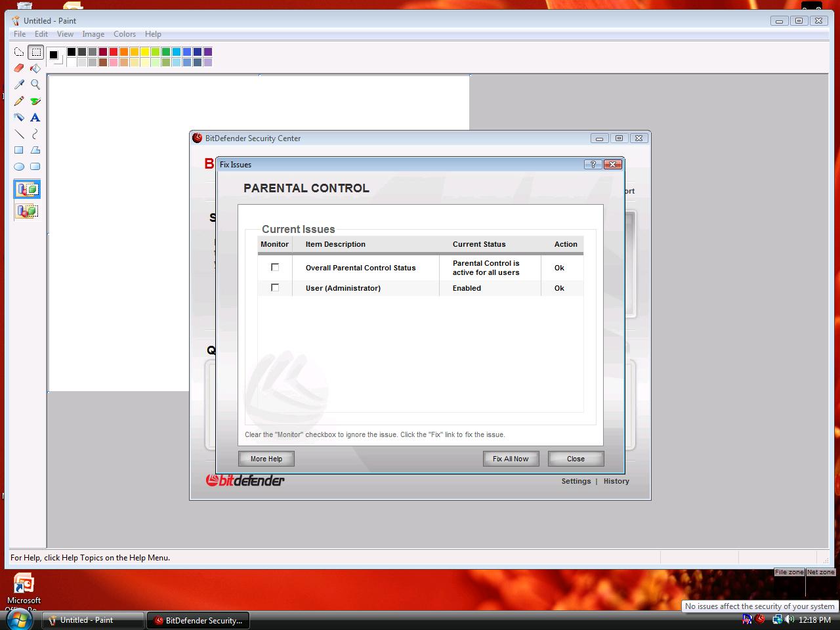Click the Fix All Now button
The height and width of the screenshot is (630, 840).
pyautogui.click(x=511, y=459)
